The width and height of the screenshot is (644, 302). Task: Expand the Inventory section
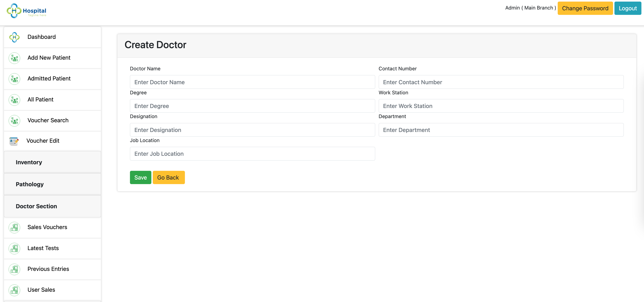coord(53,162)
